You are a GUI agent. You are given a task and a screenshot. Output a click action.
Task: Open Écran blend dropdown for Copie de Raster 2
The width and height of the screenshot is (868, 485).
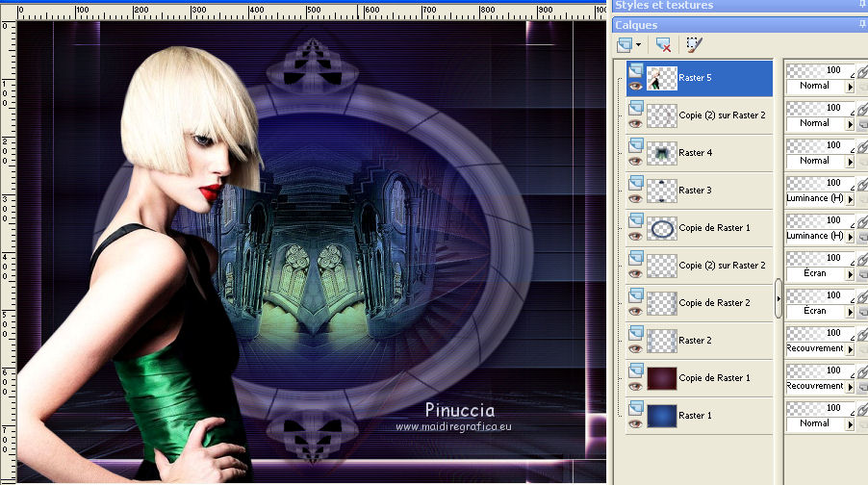tap(851, 312)
